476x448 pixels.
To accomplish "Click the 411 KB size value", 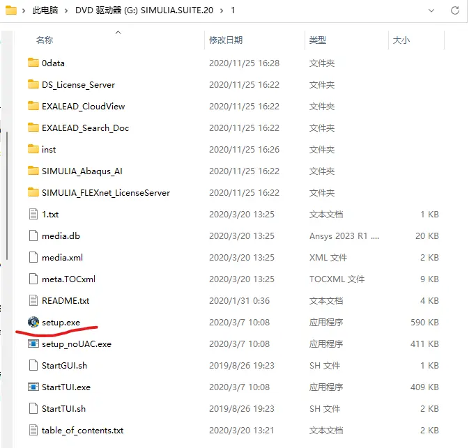I will click(424, 343).
